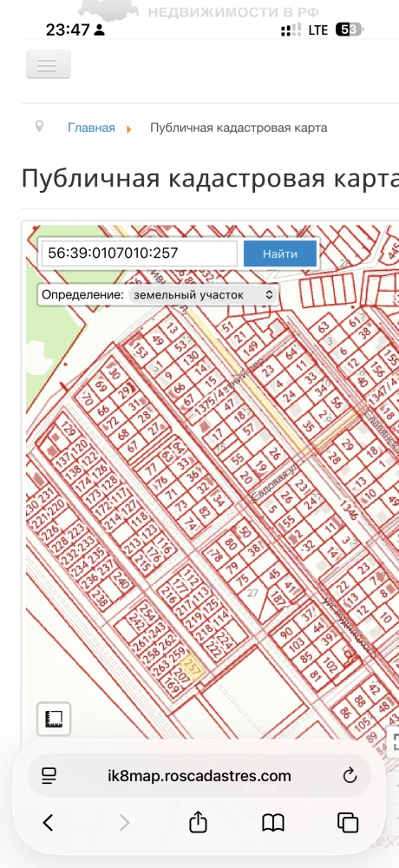
Task: Follow the "Главная" breadcrumb link
Action: pyautogui.click(x=91, y=128)
